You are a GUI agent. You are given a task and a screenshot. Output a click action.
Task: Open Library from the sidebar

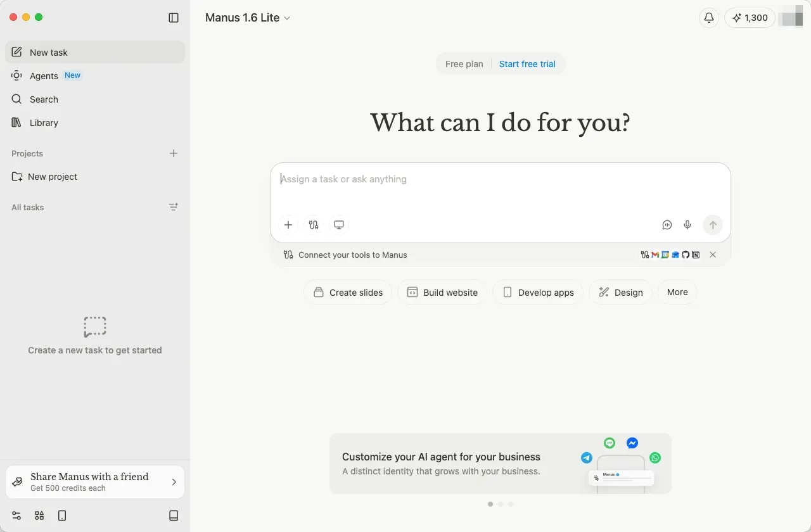44,123
